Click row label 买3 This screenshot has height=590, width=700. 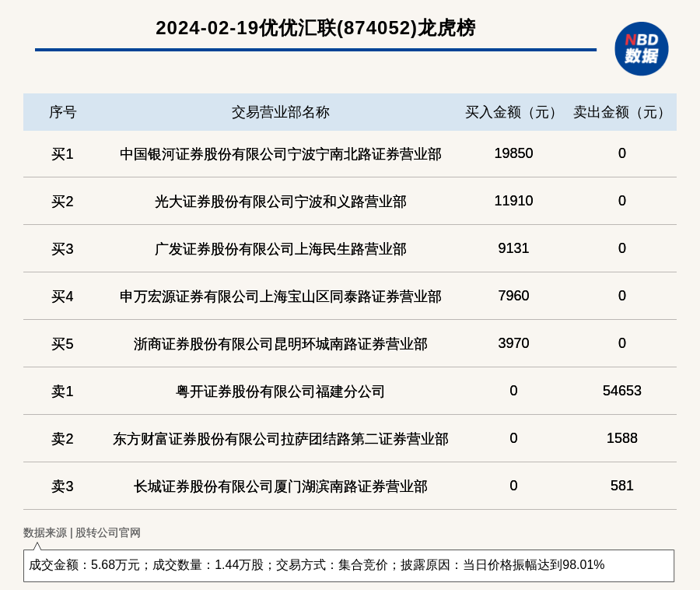(x=62, y=249)
